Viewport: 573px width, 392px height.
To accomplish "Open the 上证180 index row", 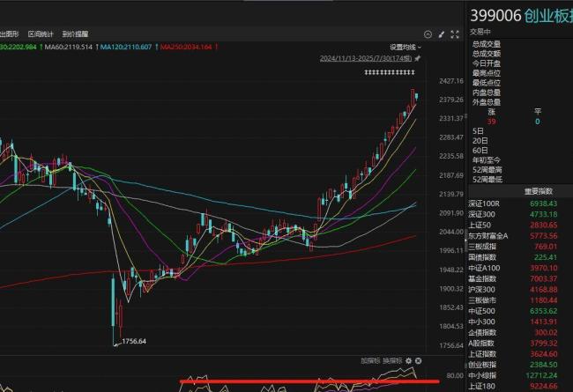I will pyautogui.click(x=520, y=386).
